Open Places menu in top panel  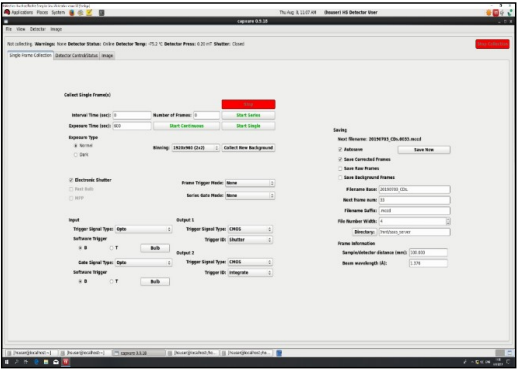click(42, 12)
